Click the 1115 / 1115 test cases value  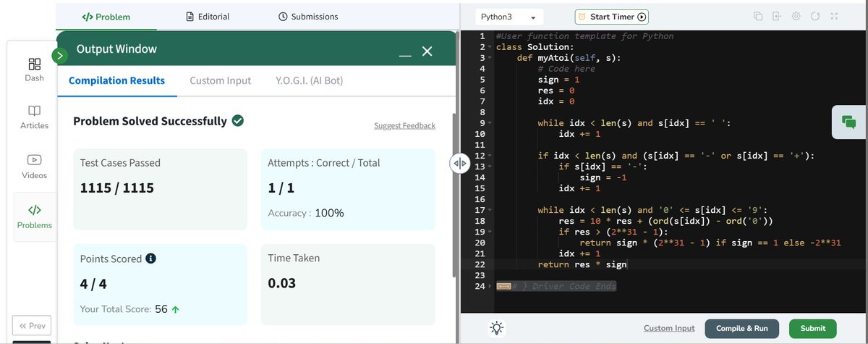pos(117,188)
